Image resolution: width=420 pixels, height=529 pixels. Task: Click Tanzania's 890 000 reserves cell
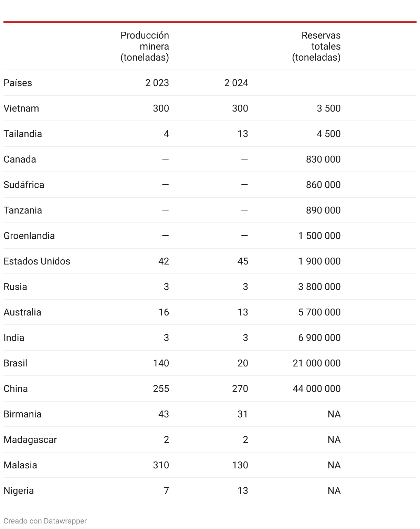(323, 210)
